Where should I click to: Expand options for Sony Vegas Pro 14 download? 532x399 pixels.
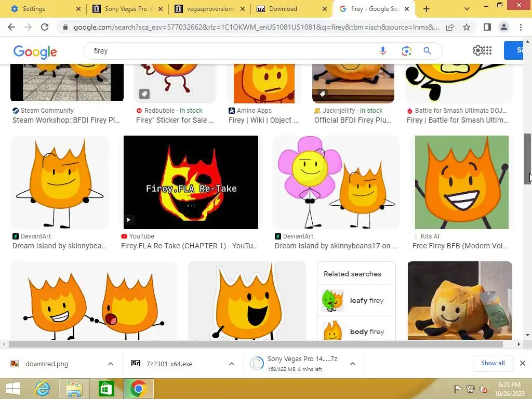point(353,364)
